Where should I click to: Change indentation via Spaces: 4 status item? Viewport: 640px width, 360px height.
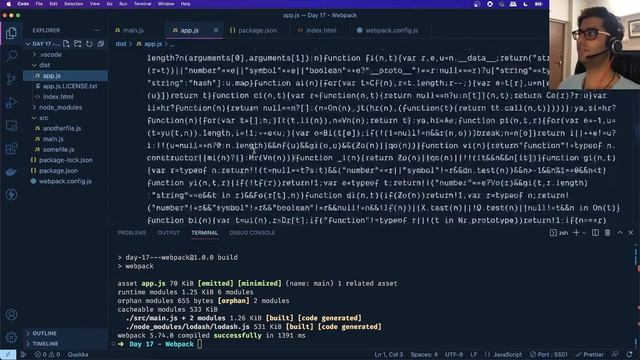click(424, 355)
